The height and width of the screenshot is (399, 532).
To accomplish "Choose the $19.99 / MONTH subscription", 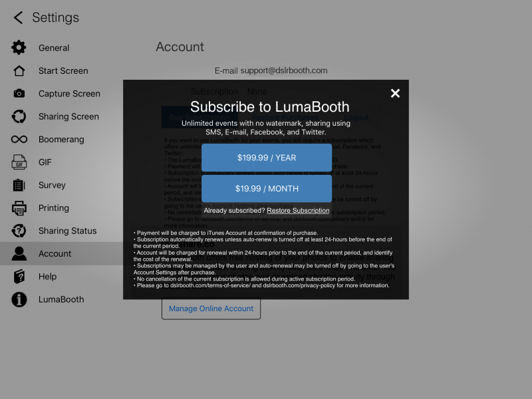I will point(267,189).
